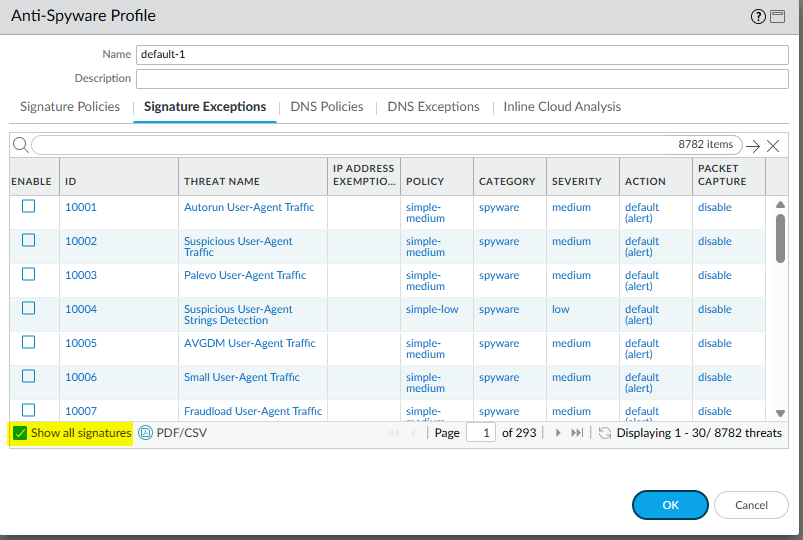
Task: Enable checkbox for threat ID 10001
Action: (x=29, y=206)
